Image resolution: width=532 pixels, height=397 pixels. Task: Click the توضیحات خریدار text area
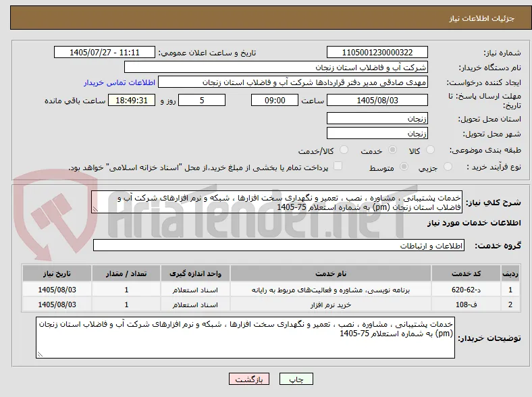tap(245, 338)
